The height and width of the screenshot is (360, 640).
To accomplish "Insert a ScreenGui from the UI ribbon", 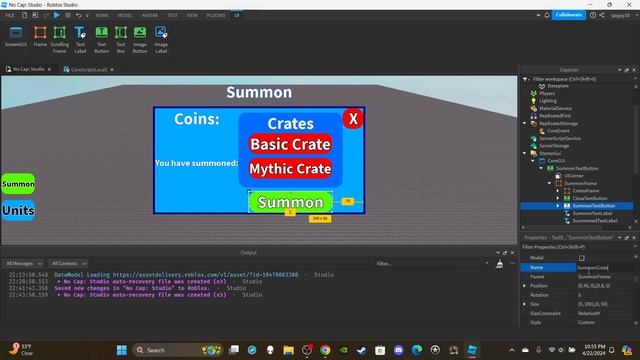I will pyautogui.click(x=16, y=36).
